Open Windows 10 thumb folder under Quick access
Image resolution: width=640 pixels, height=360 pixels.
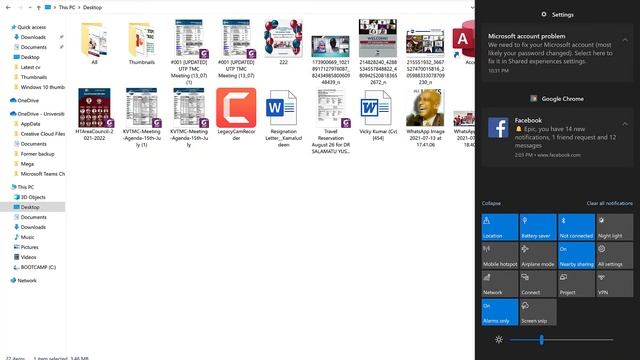[42, 87]
